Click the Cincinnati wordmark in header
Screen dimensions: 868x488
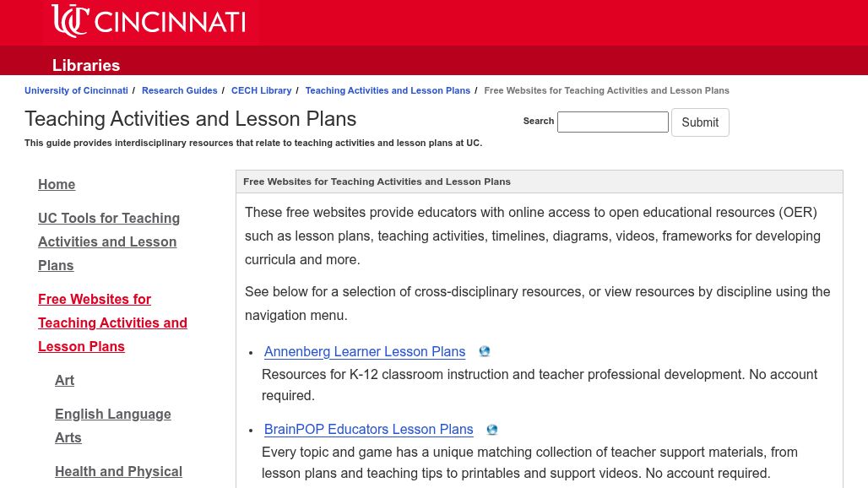tap(170, 22)
